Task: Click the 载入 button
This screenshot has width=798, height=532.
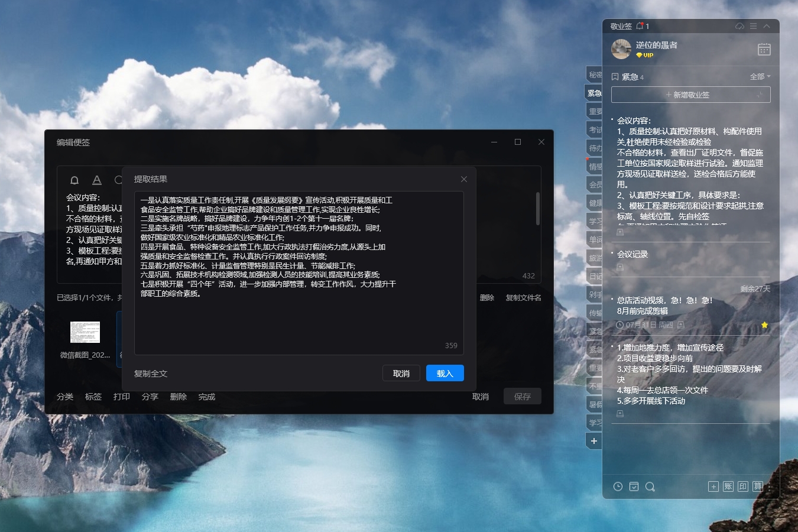Action: click(x=445, y=374)
